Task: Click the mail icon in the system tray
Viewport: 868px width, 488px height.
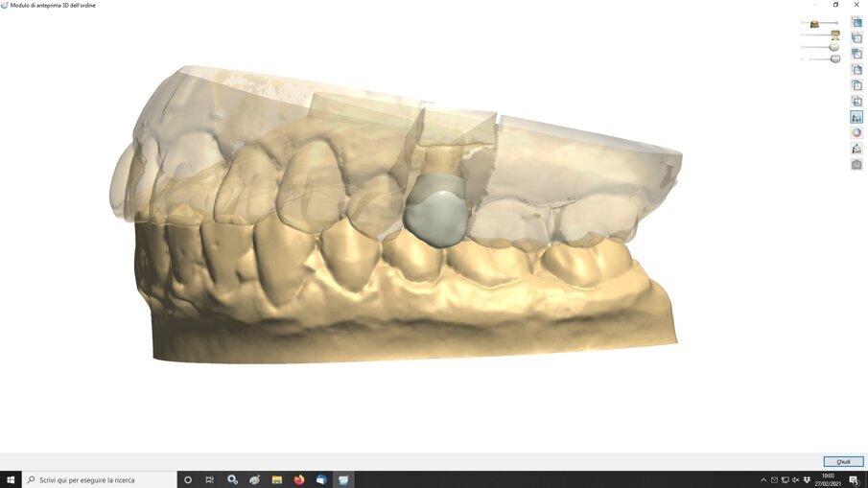Action: (x=774, y=479)
